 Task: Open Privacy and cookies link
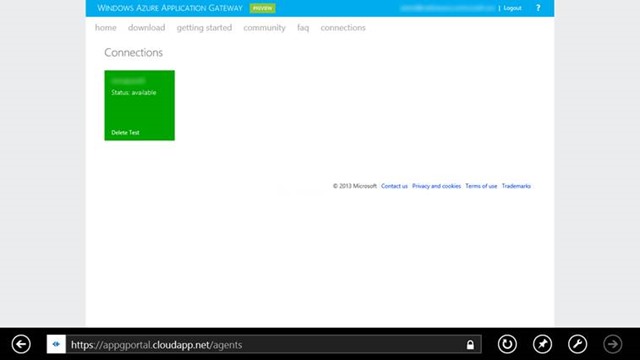point(436,186)
